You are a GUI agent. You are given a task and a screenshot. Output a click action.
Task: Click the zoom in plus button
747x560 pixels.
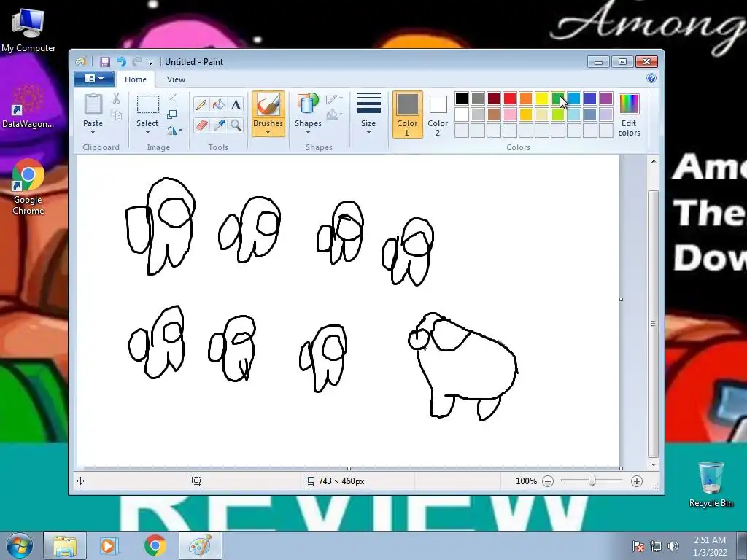click(636, 481)
